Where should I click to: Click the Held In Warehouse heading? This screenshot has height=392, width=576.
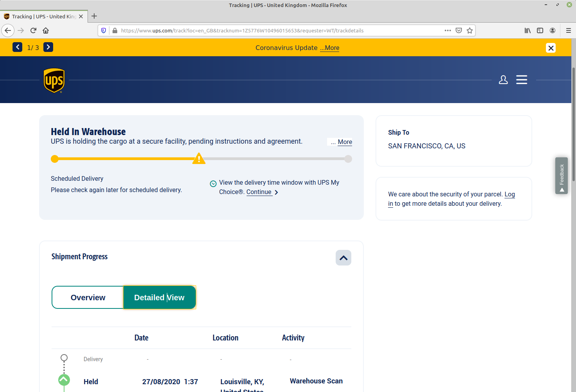[88, 132]
